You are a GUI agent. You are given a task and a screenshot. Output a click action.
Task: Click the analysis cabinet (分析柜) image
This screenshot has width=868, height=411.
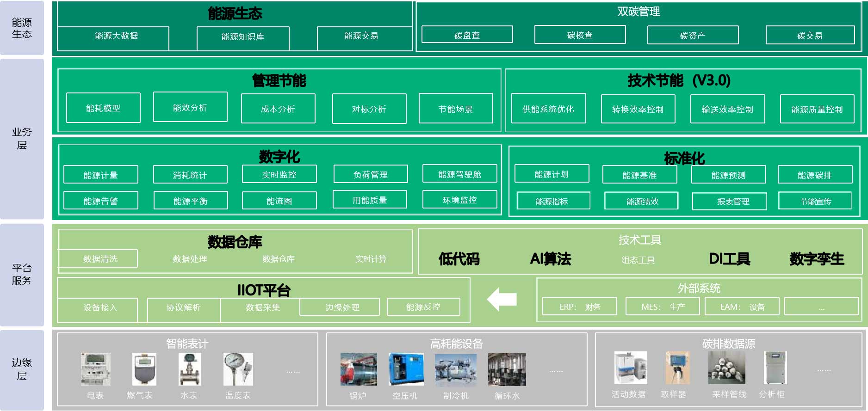pyautogui.click(x=775, y=368)
